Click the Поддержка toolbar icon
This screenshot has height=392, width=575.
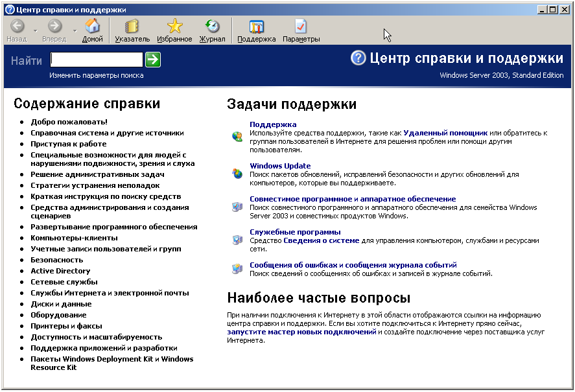click(x=256, y=27)
